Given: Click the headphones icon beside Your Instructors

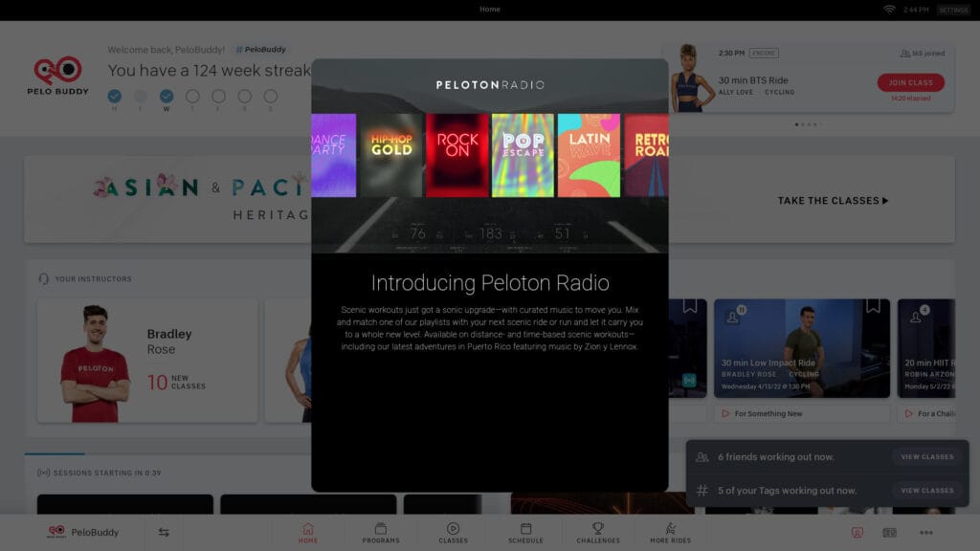Looking at the screenshot, I should click(43, 278).
